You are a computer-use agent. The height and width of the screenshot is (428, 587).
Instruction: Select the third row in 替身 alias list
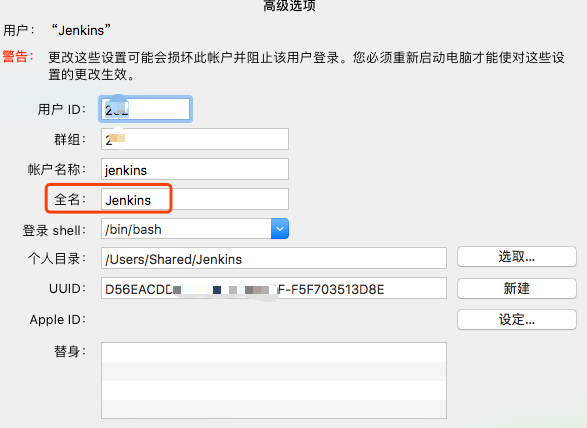point(274,391)
